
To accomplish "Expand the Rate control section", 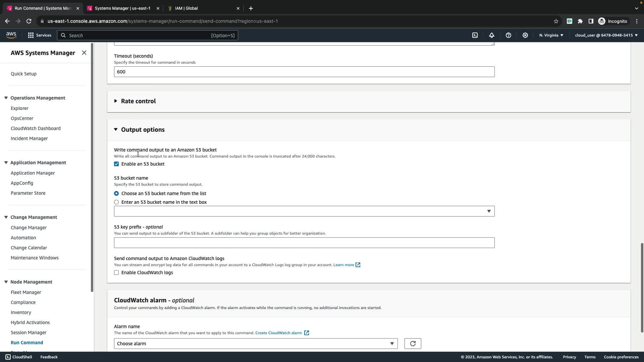I will (x=138, y=101).
